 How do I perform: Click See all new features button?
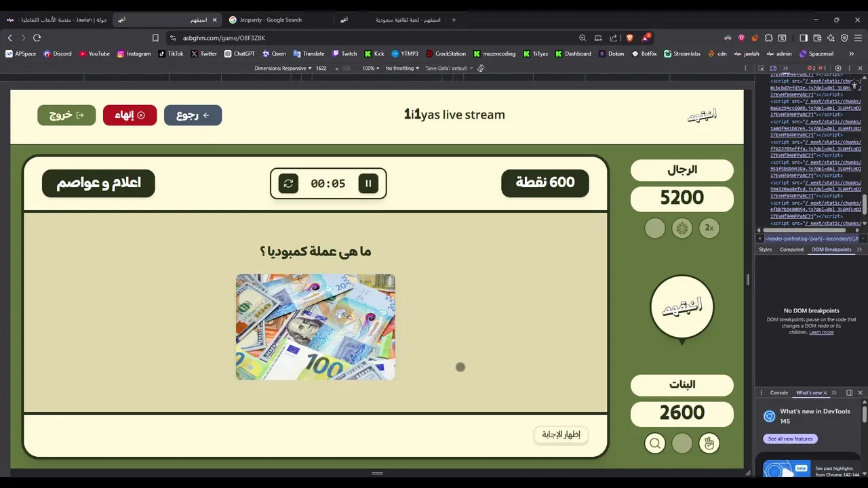coord(790,439)
